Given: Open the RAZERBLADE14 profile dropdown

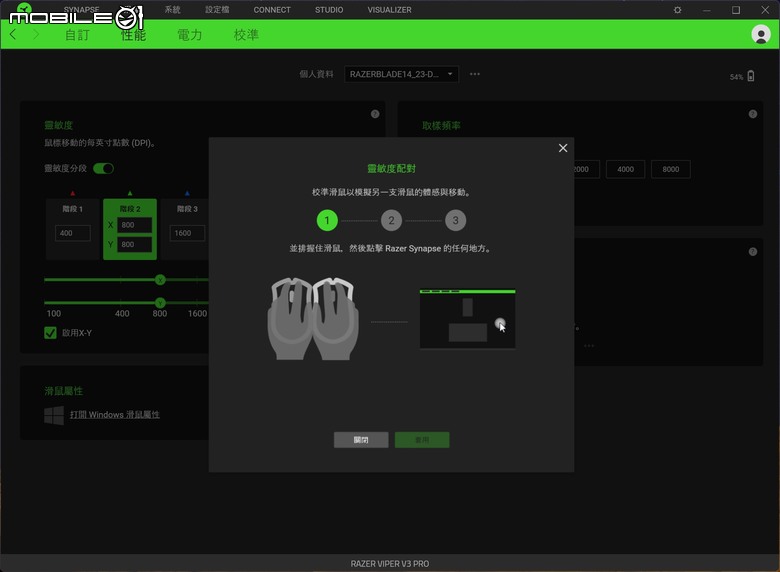Looking at the screenshot, I should pos(401,74).
